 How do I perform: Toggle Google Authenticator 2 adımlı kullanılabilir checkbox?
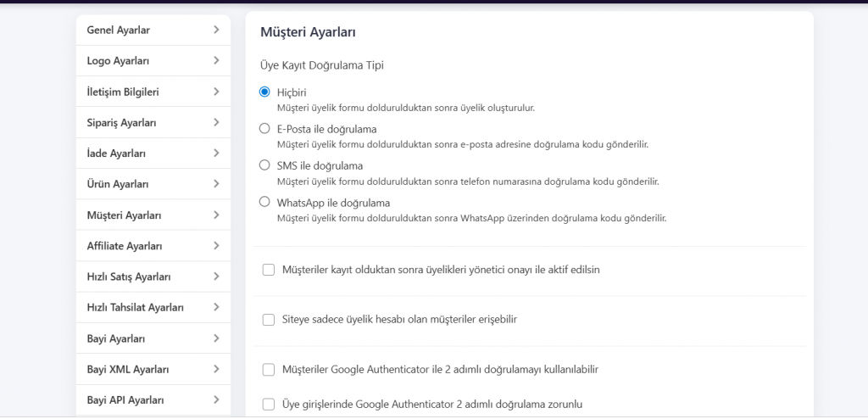click(x=269, y=370)
